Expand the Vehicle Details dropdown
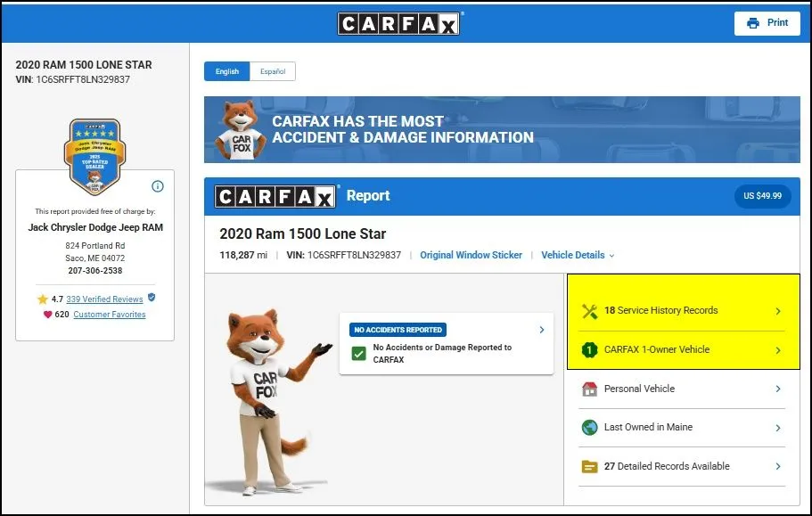 coord(578,255)
